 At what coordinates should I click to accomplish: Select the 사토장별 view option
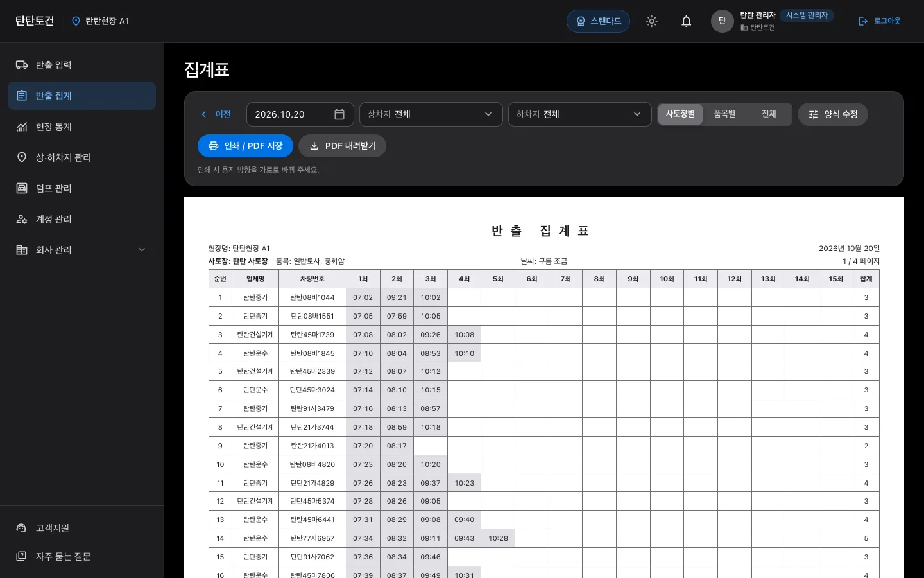click(680, 114)
